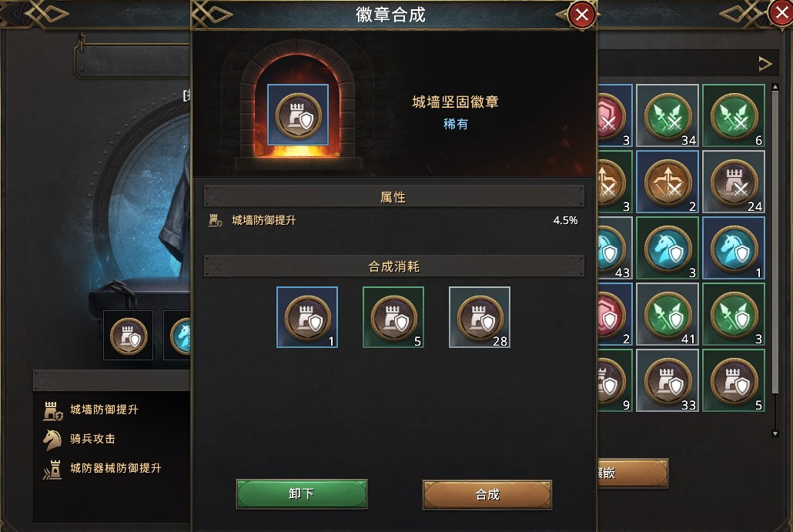Viewport: 793px width, 532px height.
Task: Close the 徽章合成 dialog
Action: (581, 15)
